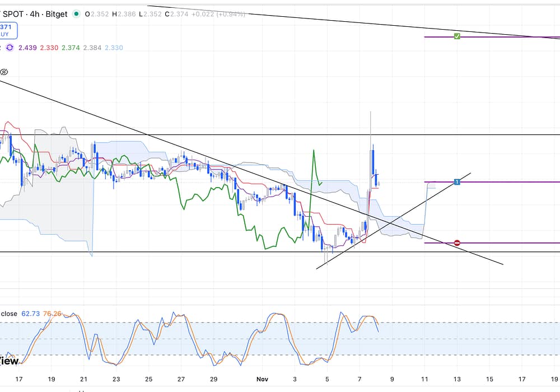Click the red 2.330 indicator value
The width and height of the screenshot is (560, 392).
pyautogui.click(x=49, y=48)
